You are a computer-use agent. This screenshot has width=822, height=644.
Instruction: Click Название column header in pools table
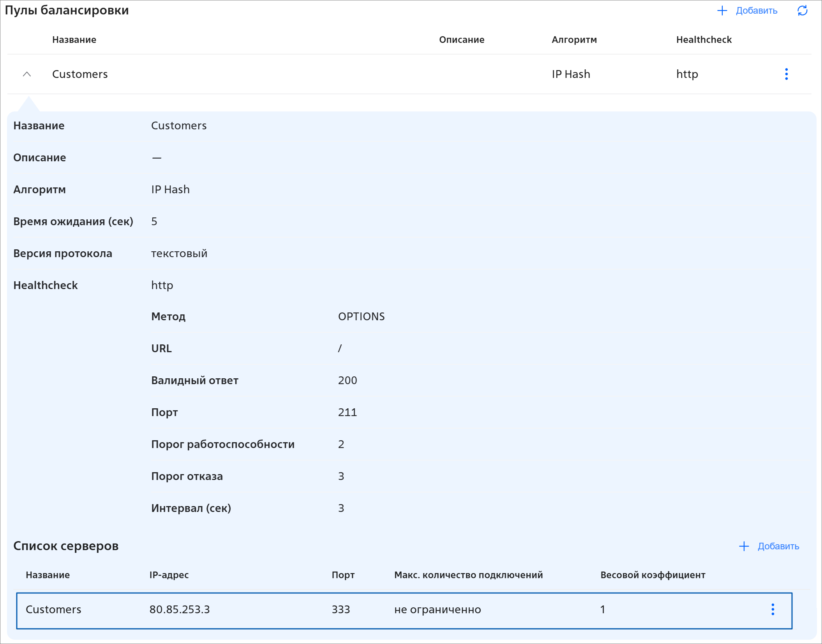point(74,40)
